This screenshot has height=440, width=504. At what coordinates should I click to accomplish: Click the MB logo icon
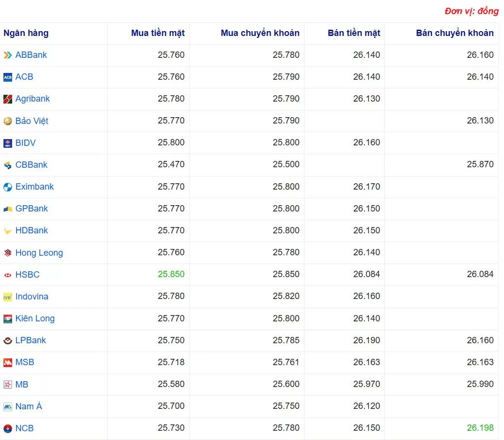point(8,385)
